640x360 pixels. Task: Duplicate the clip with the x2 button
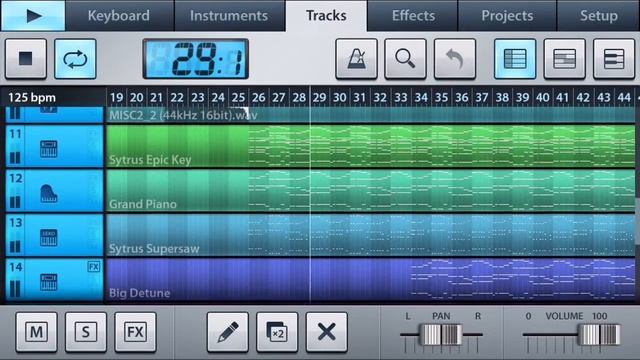coord(277,332)
